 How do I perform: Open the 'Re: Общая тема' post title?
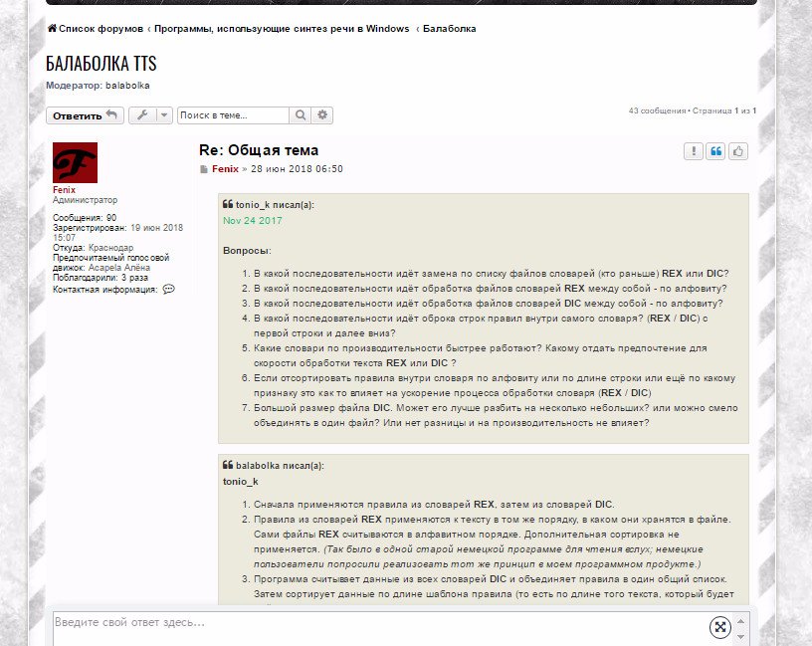tap(259, 150)
